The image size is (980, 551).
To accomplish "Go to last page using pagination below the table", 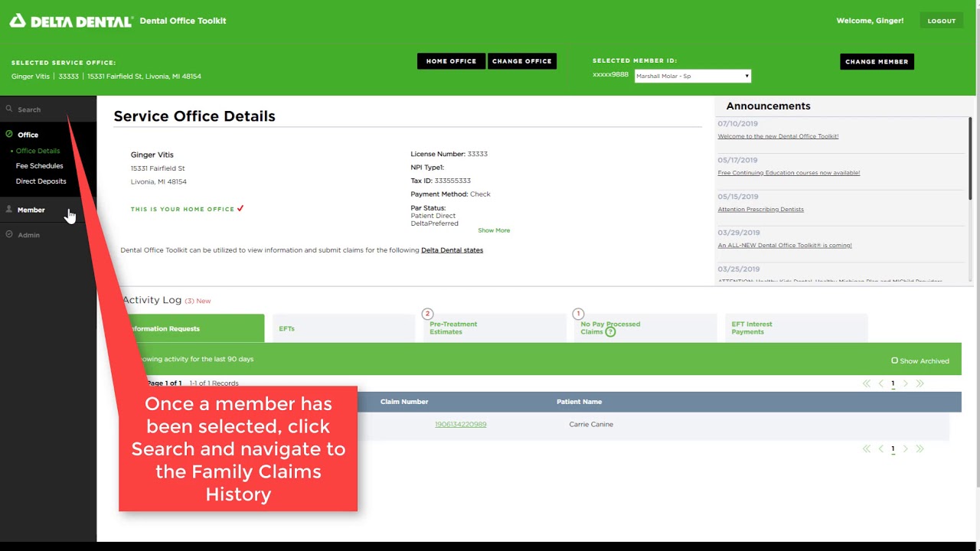I will 920,448.
